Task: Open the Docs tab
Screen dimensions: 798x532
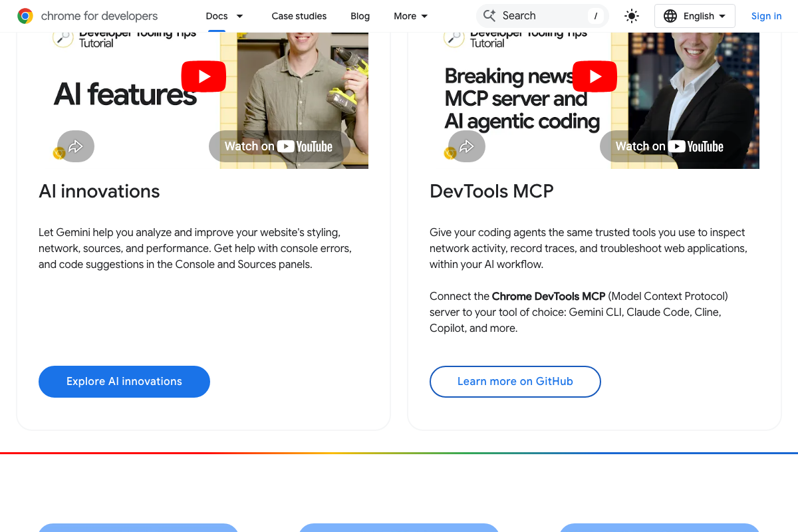Action: (x=217, y=16)
